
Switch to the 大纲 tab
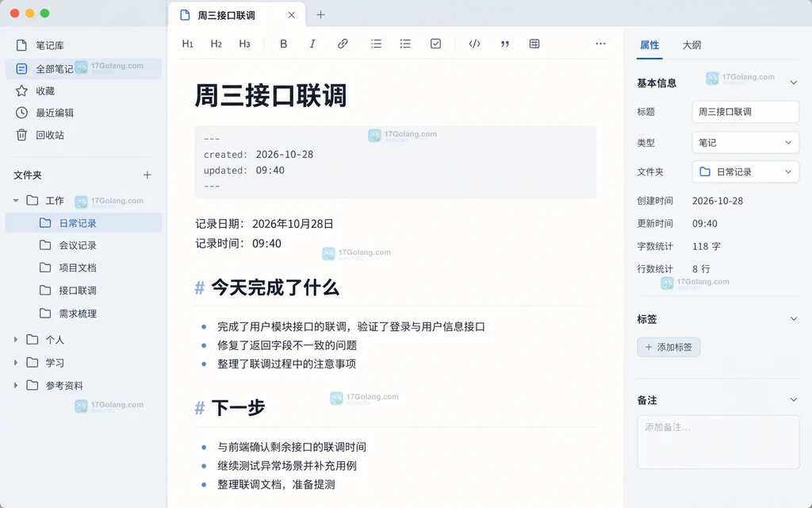(x=691, y=45)
